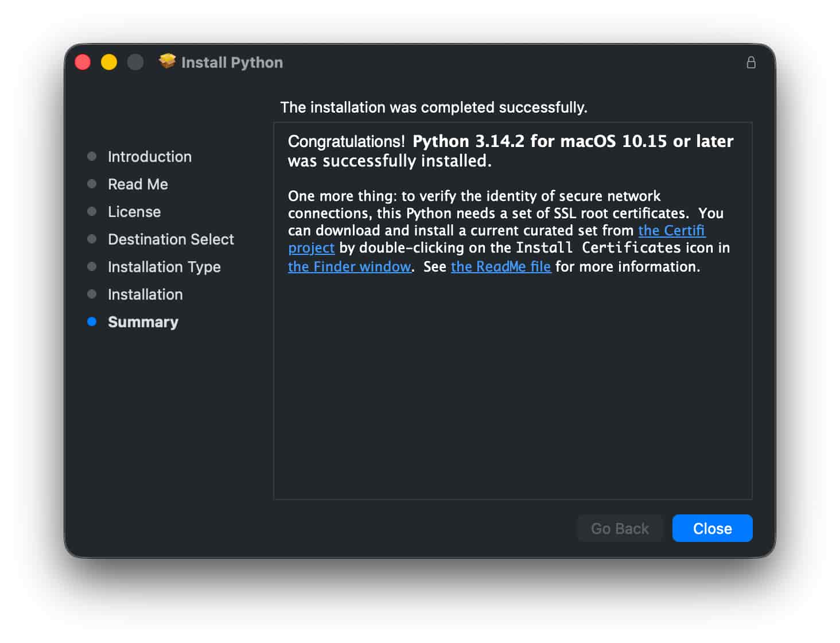The image size is (840, 643).
Task: Click the 'installation was completed successfully' heading
Action: (x=433, y=107)
